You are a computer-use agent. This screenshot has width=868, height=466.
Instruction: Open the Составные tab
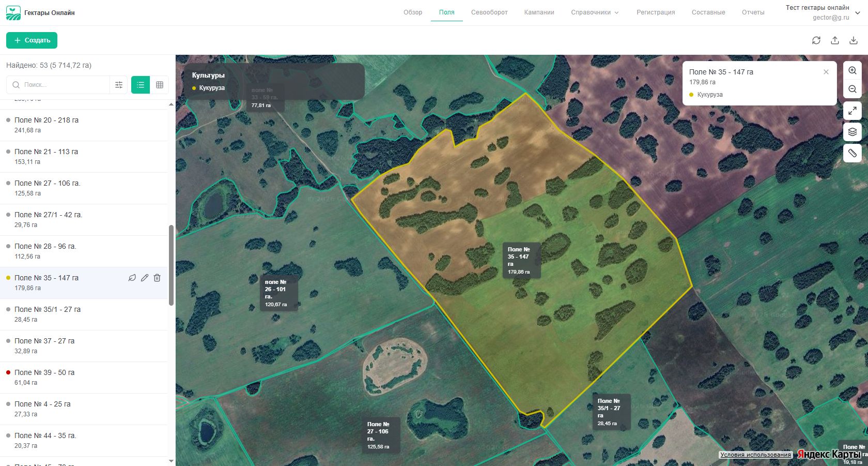point(708,12)
